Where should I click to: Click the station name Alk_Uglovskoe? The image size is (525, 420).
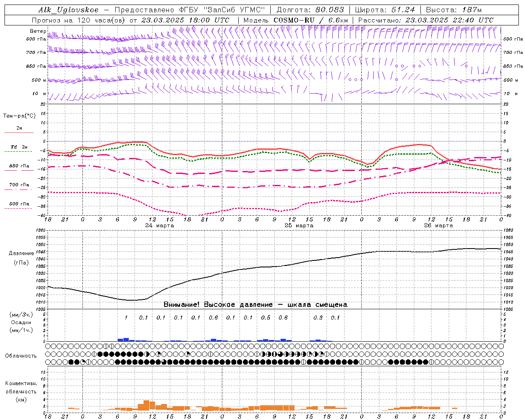(x=68, y=10)
